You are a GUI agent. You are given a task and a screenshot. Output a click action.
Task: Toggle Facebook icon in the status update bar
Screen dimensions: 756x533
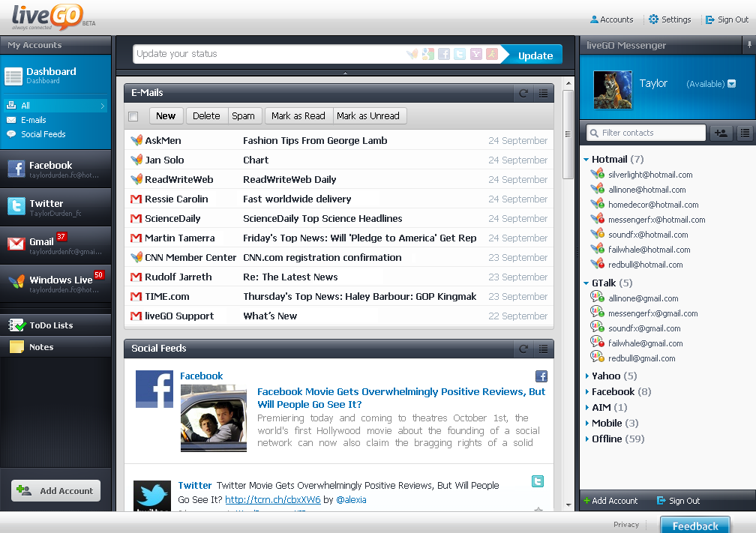(444, 54)
